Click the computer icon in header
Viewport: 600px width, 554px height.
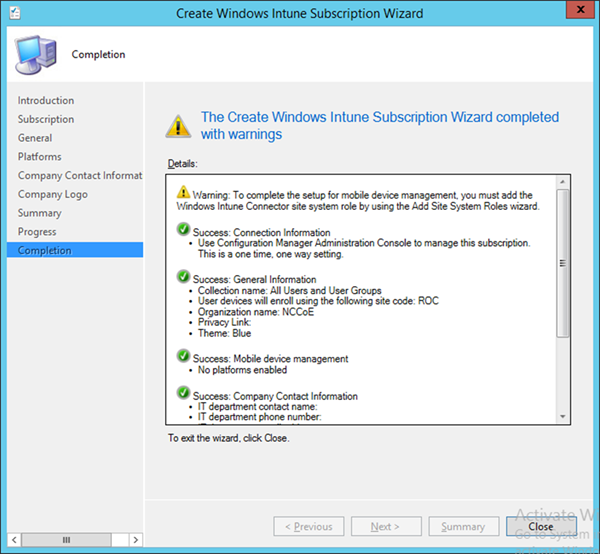[x=36, y=54]
